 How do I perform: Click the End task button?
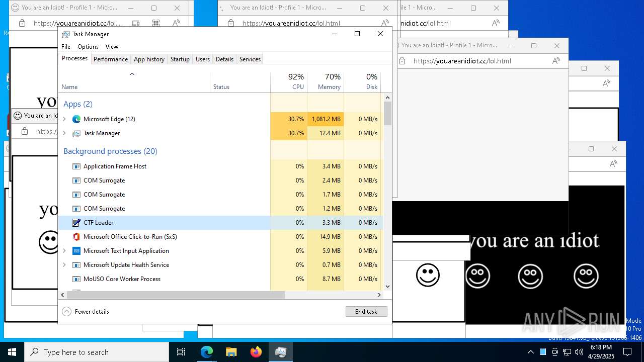[x=366, y=312]
